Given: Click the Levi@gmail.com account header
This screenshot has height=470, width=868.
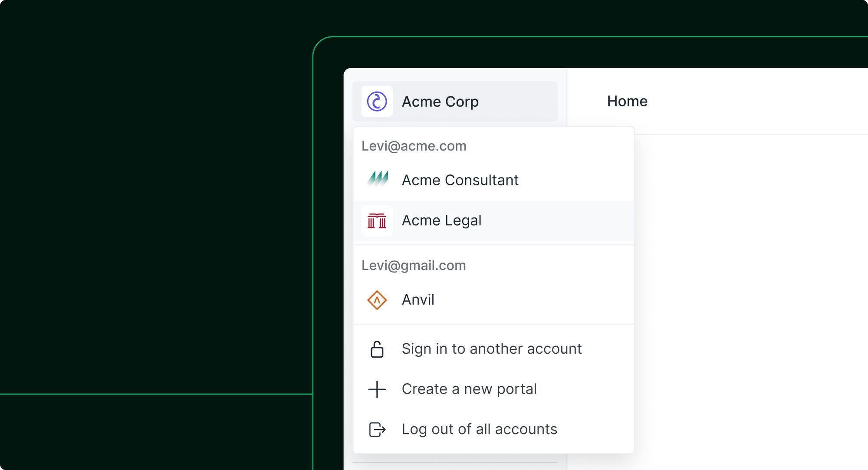Looking at the screenshot, I should click(414, 266).
